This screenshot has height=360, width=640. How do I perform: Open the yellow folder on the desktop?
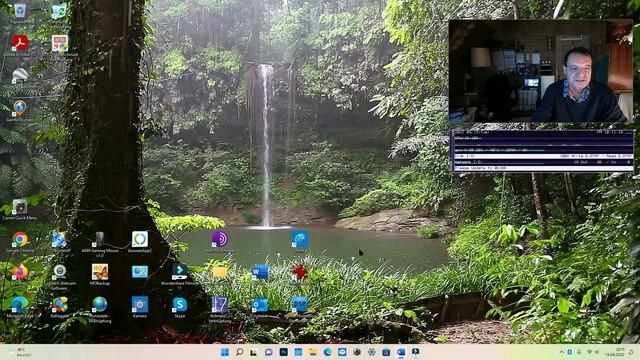point(220,272)
